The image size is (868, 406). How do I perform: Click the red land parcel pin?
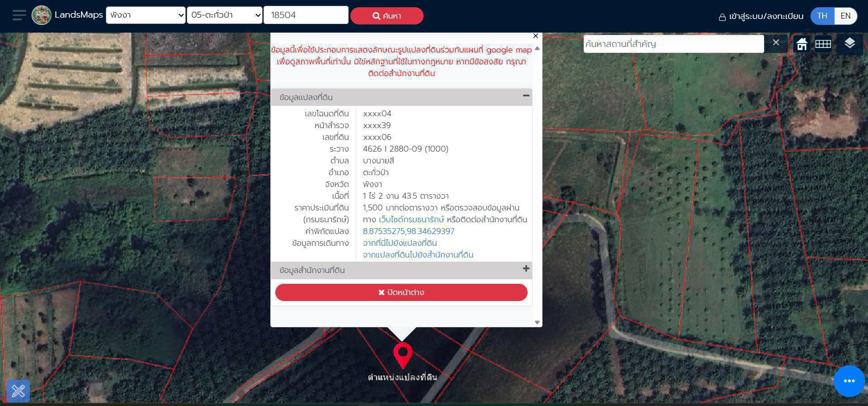point(402,354)
